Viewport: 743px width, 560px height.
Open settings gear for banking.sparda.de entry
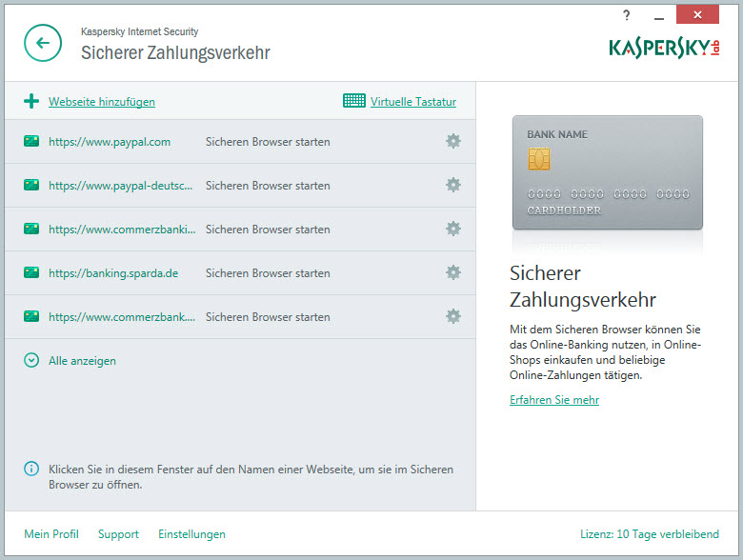[x=453, y=272]
